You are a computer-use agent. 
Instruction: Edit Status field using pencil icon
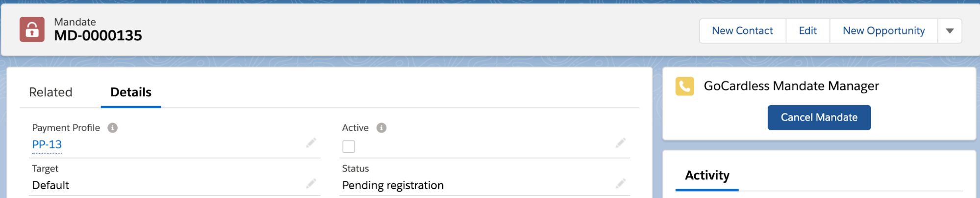621,184
